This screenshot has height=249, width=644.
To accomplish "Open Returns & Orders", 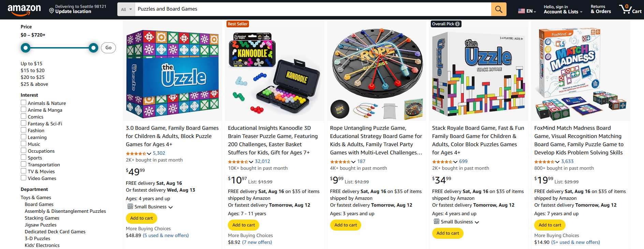I will point(601,9).
